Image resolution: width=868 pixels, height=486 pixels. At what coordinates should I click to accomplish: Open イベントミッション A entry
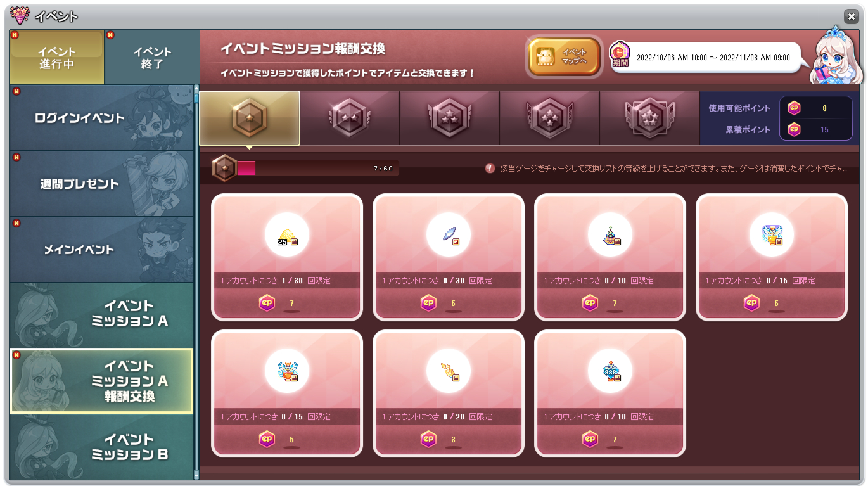tap(101, 314)
